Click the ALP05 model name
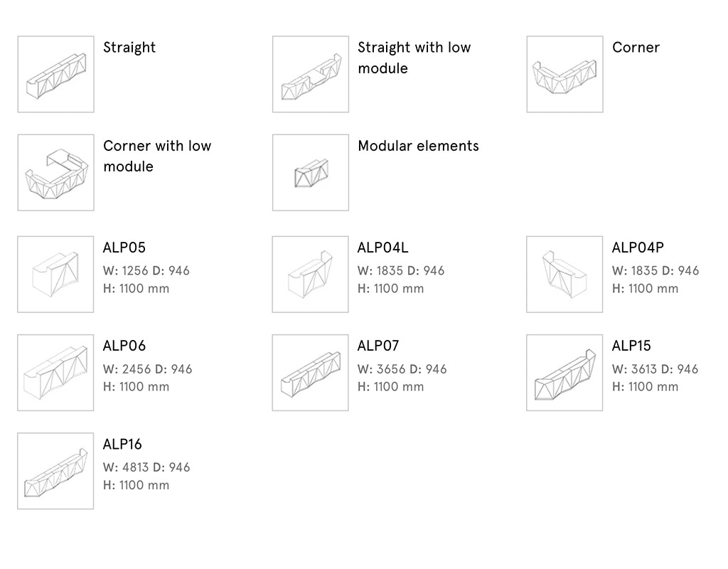This screenshot has height=569, width=728. click(124, 248)
